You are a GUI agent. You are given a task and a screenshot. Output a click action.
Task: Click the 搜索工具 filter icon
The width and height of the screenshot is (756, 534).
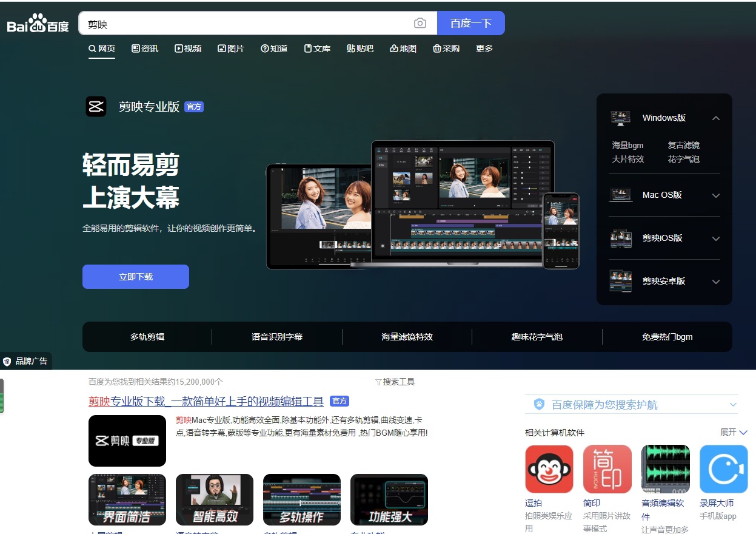(x=378, y=382)
